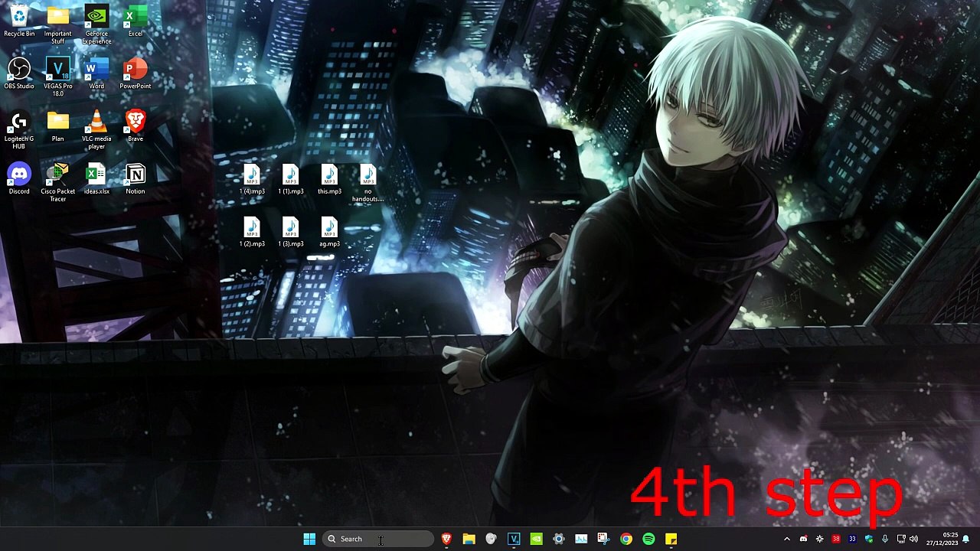Select the VLC media player shortcut
980x551 pixels.
tap(96, 130)
